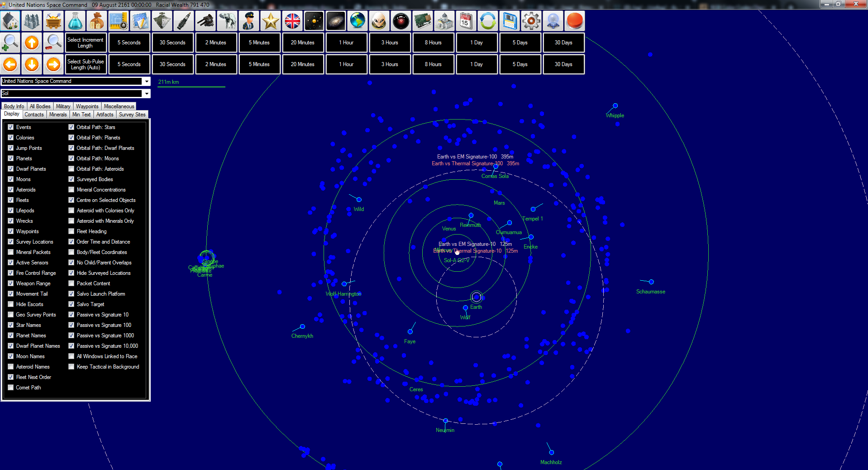This screenshot has width=868, height=470.
Task: Set sub-pulse length to 8 Hours
Action: point(433,64)
